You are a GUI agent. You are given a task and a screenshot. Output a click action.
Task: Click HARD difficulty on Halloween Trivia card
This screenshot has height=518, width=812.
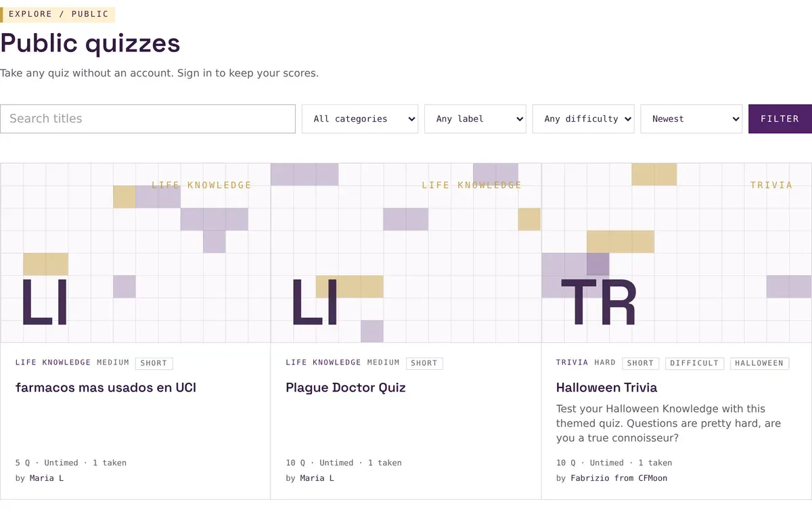(x=605, y=362)
